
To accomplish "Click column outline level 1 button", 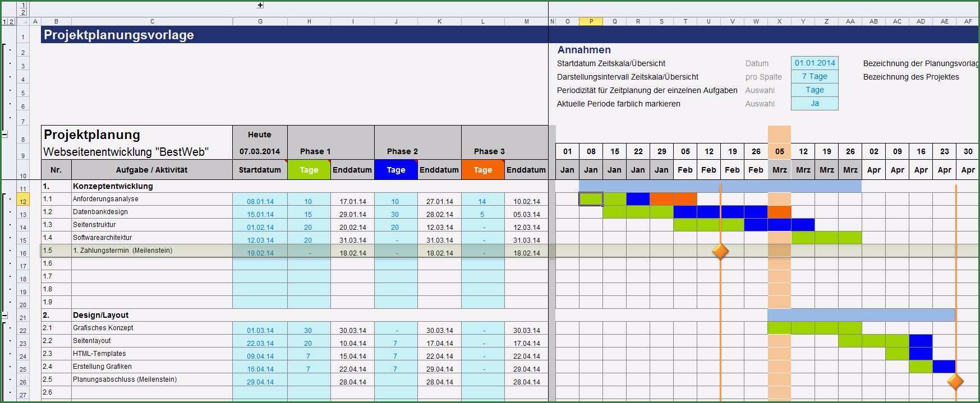I will pyautogui.click(x=23, y=4).
